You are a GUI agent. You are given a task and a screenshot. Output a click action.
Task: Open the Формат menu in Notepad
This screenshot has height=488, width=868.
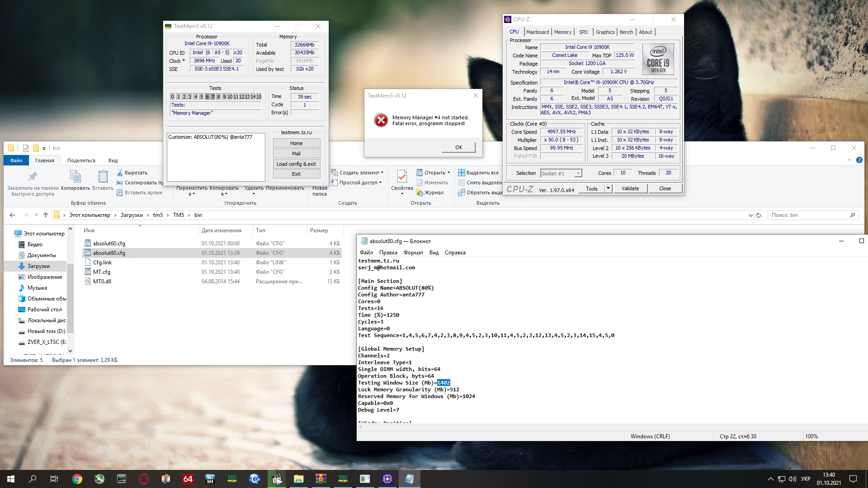(x=413, y=253)
